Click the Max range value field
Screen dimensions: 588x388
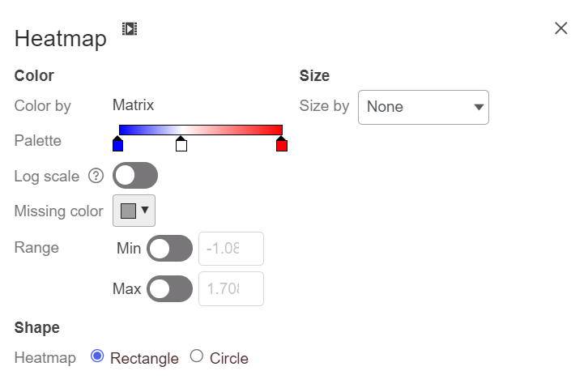point(231,289)
